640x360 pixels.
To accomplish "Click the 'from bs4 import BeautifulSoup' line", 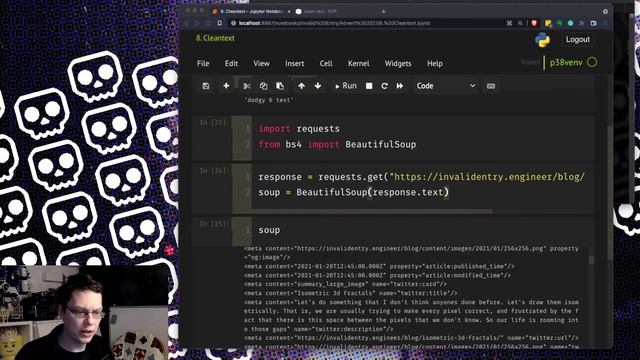I will point(337,144).
